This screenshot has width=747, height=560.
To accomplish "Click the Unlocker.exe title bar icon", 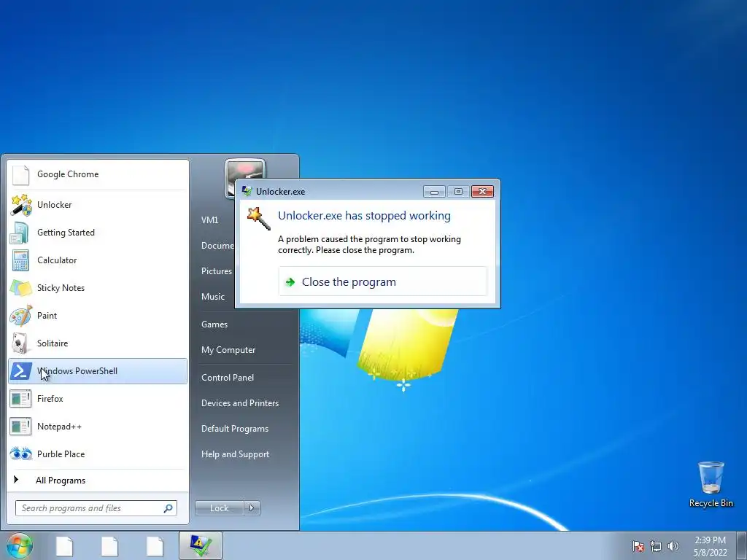I will click(x=247, y=192).
